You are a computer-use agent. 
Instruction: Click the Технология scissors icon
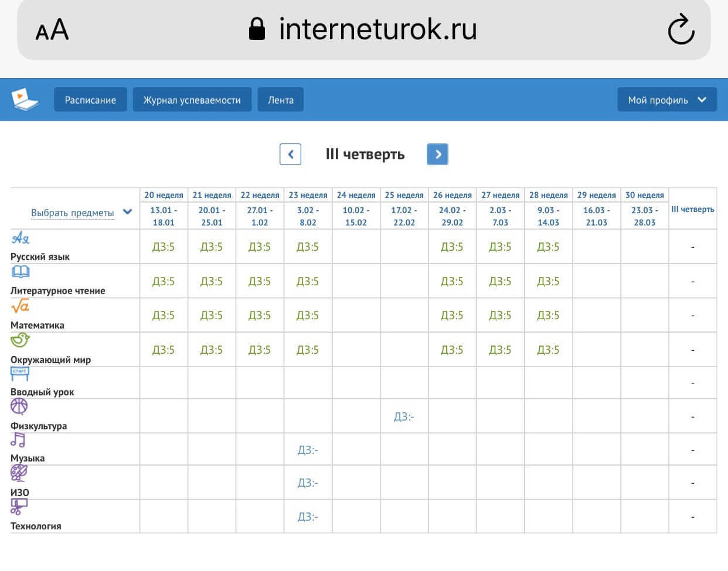click(19, 507)
